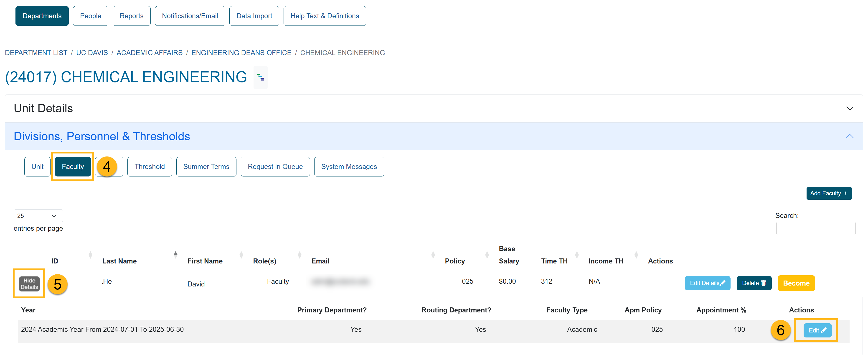Click the (24017) CHEMICAL ENGINEERING page title
The width and height of the screenshot is (868, 355).
(126, 77)
